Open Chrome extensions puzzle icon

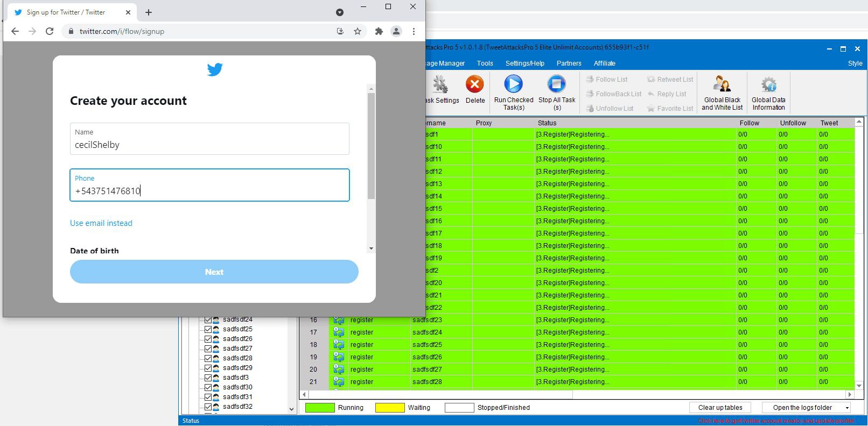(x=379, y=31)
